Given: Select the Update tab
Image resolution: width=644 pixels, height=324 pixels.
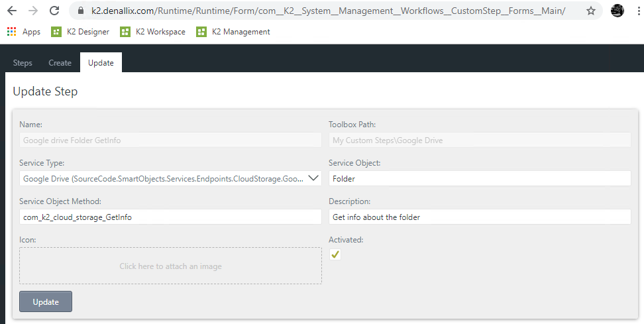Looking at the screenshot, I should click(x=101, y=63).
